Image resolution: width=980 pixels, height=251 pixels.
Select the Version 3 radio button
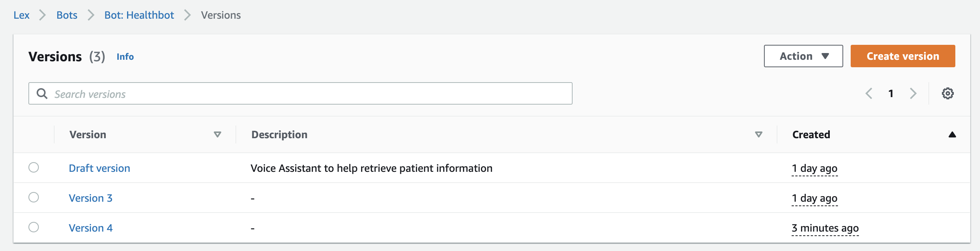[x=34, y=197]
